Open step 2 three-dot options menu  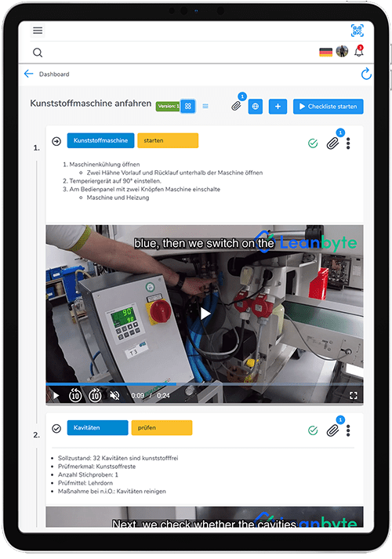pyautogui.click(x=348, y=430)
